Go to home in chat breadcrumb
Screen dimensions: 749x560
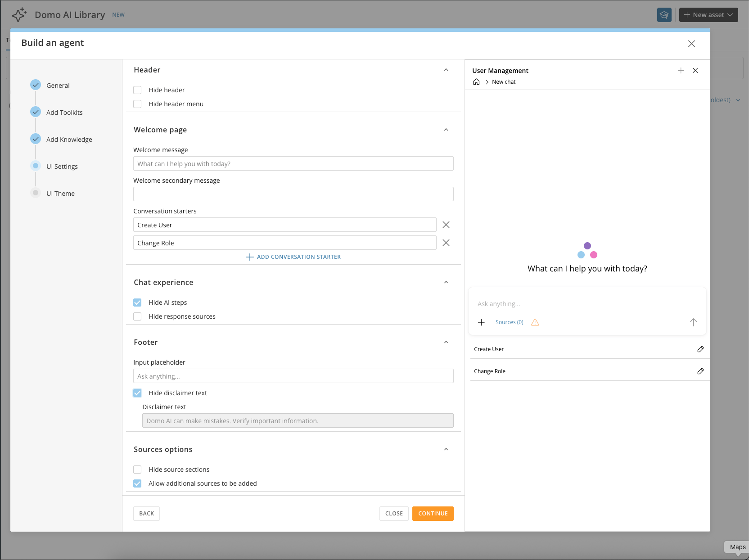tap(476, 82)
